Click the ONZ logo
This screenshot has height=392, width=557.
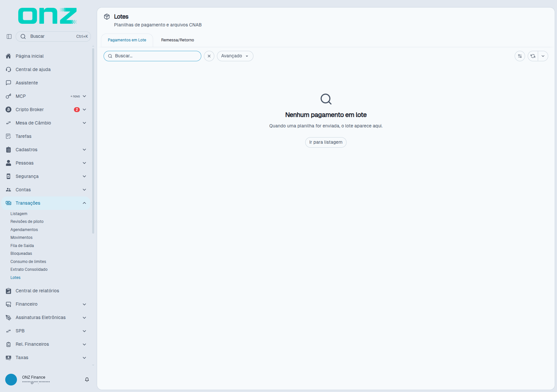[48, 16]
